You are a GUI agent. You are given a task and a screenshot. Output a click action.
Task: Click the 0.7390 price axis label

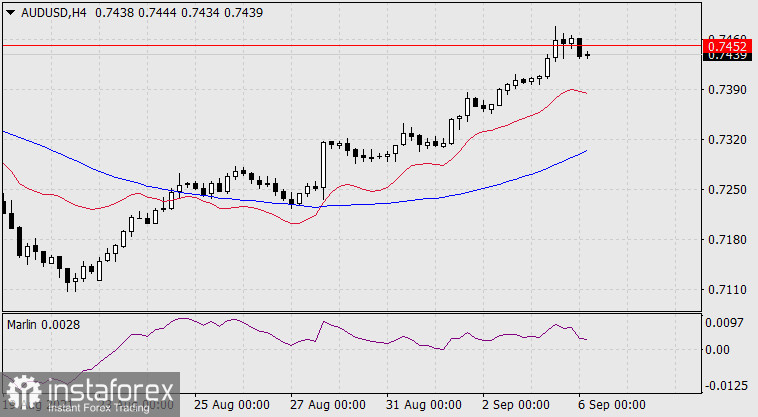click(x=726, y=90)
